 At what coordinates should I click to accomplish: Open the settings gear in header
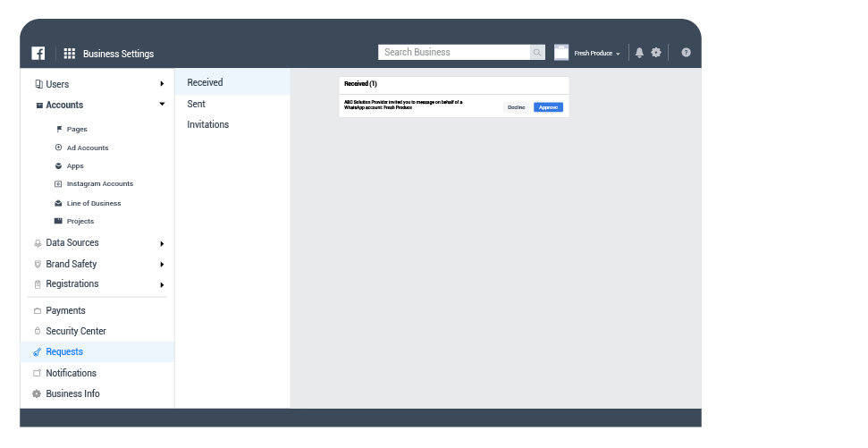point(656,53)
